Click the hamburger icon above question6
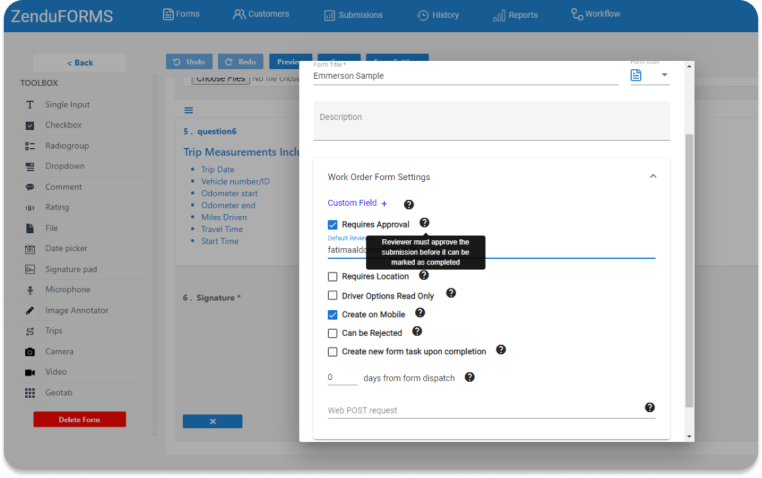Image resolution: width=762 pixels, height=478 pixels. coord(189,110)
